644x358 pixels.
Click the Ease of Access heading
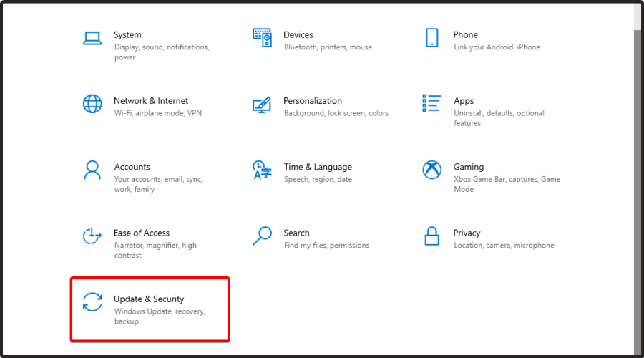coord(141,233)
